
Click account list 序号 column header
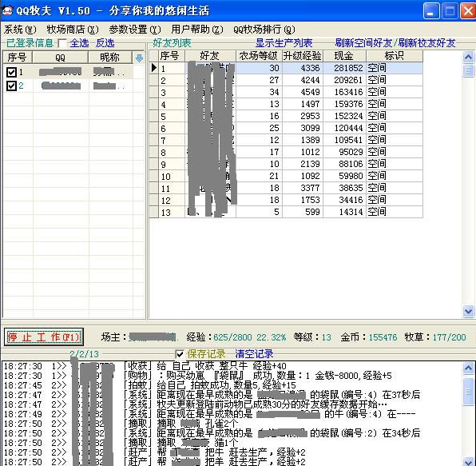coord(18,58)
